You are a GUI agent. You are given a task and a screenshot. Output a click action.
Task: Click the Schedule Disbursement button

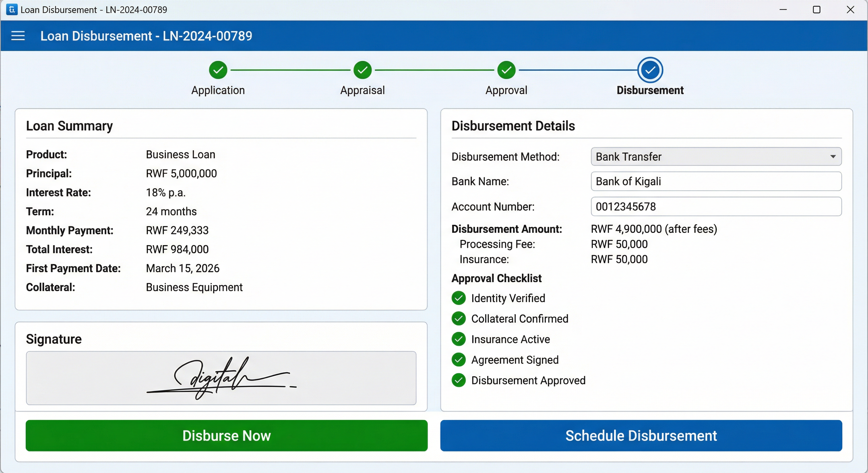pyautogui.click(x=641, y=436)
